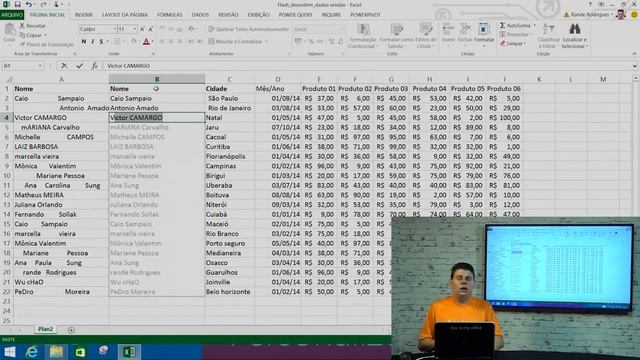640x360 pixels.
Task: Toggle Bold (N) formatting
Action: coord(84,41)
